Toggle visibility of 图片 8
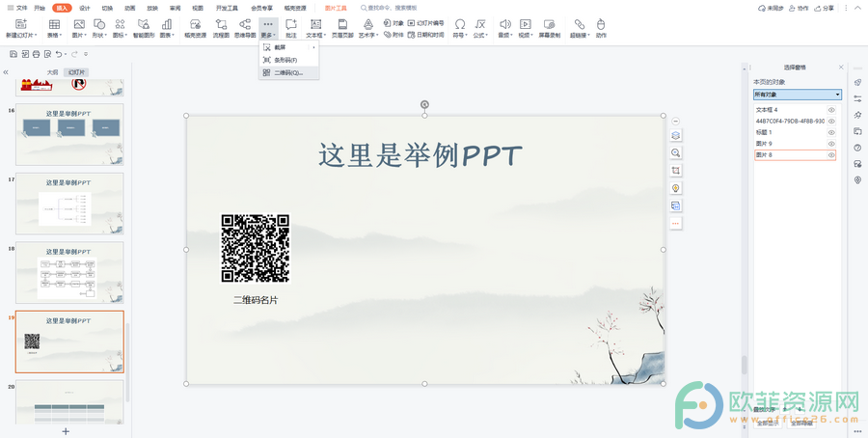The width and height of the screenshot is (868, 438). (831, 155)
